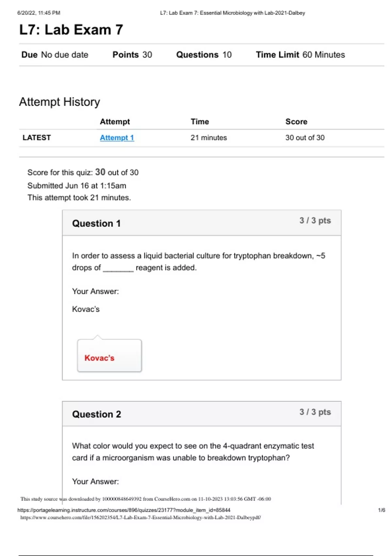The width and height of the screenshot is (392, 556).
Task: Click the LATEST row label
Action: 37,138
